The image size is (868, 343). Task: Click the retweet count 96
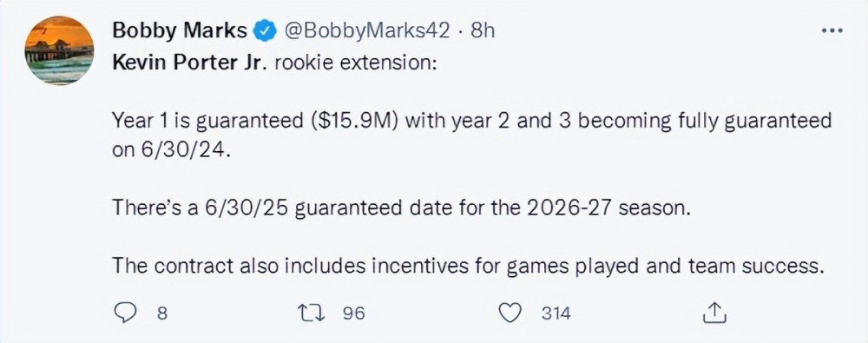coord(354,313)
